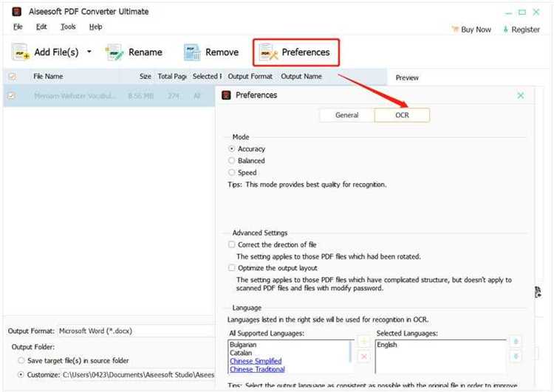
Task: Select Chinese Simplified in supported languages
Action: (x=256, y=361)
